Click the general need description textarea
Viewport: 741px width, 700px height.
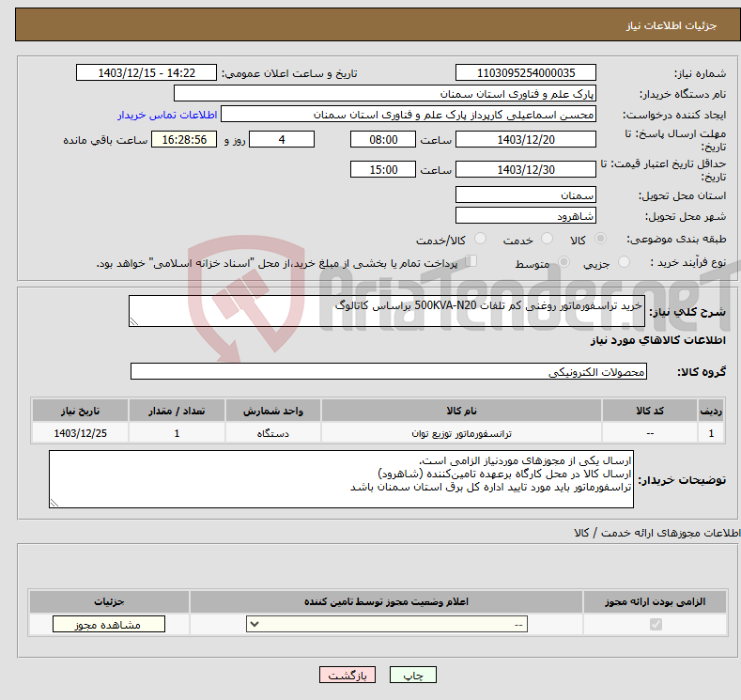pyautogui.click(x=387, y=311)
